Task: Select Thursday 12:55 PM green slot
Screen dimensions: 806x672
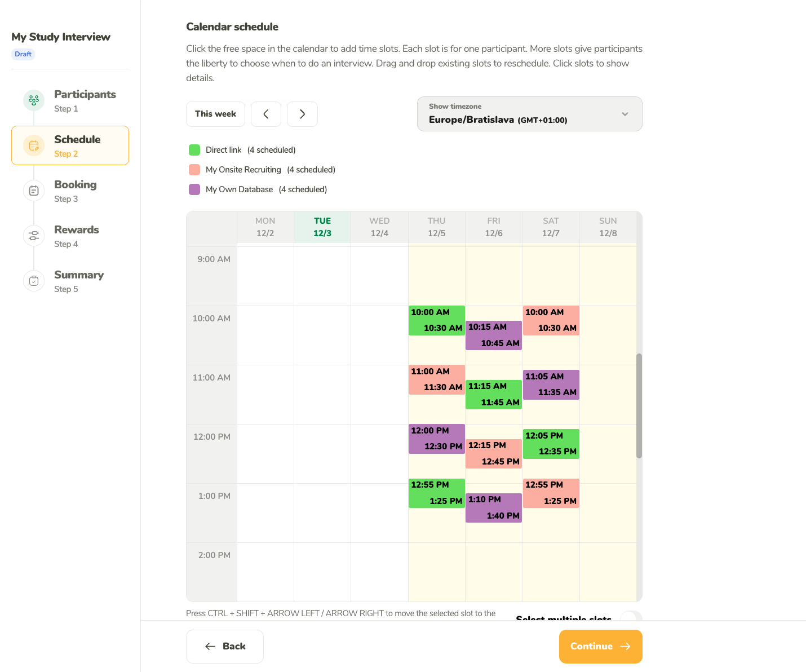Action: [437, 493]
